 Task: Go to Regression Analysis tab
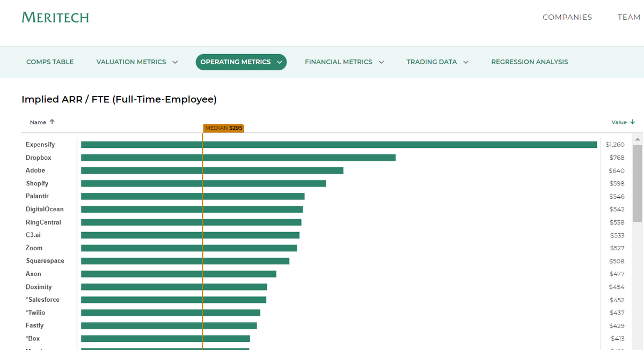point(530,62)
